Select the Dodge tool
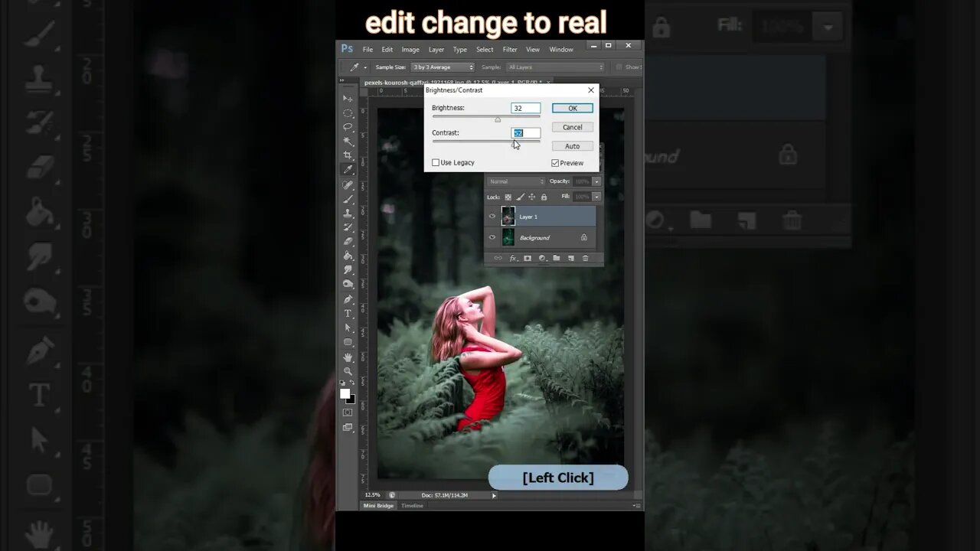 [348, 284]
